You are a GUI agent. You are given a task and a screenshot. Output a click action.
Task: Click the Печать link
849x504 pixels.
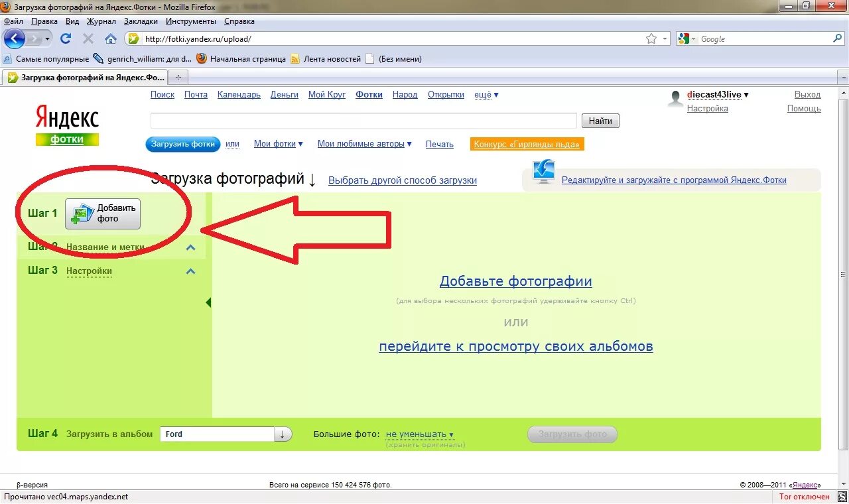pos(439,144)
